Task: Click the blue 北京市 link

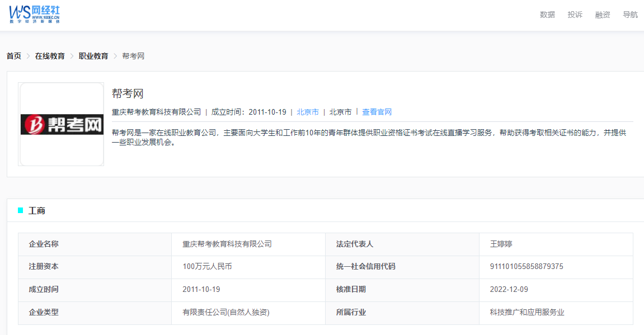Action: coord(308,112)
